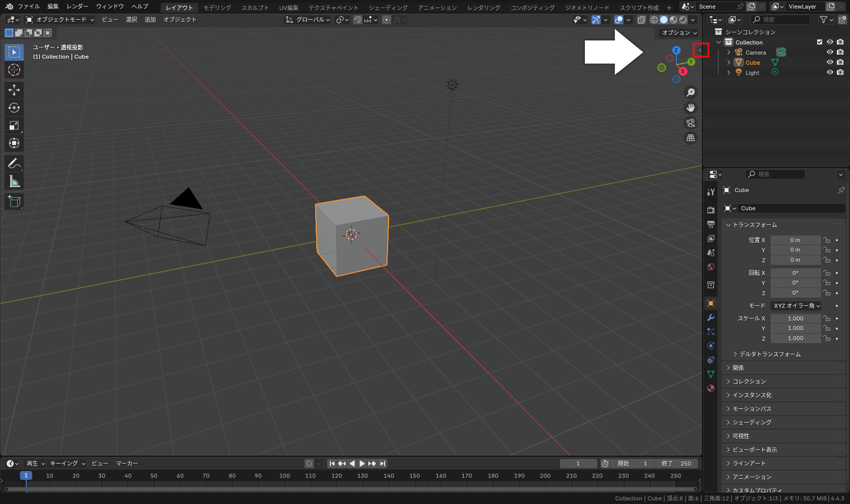Open the 追加 menu in viewport header

(150, 20)
